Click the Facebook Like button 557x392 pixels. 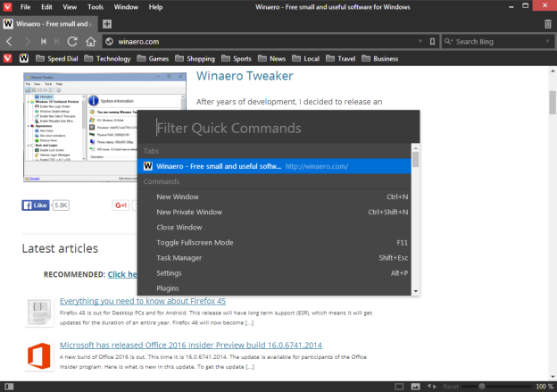coord(36,204)
